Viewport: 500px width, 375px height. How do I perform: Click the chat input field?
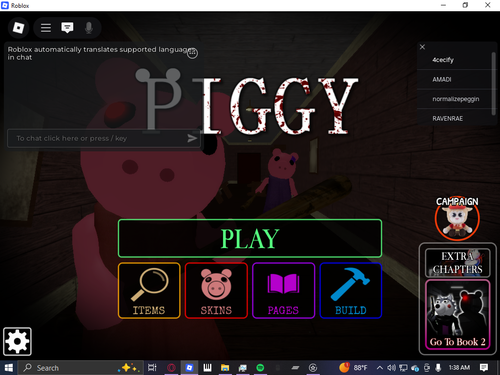pos(104,138)
